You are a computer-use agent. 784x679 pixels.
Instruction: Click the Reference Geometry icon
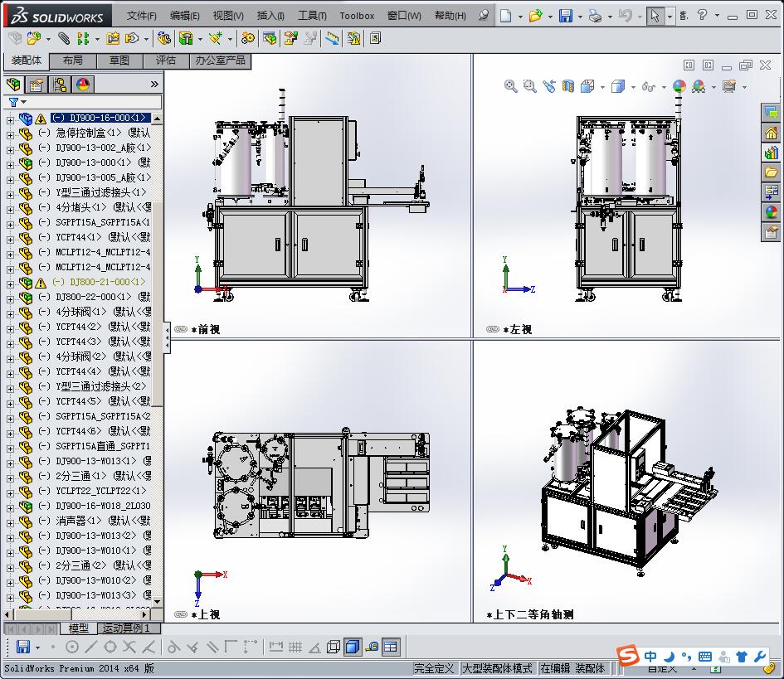[x=216, y=38]
